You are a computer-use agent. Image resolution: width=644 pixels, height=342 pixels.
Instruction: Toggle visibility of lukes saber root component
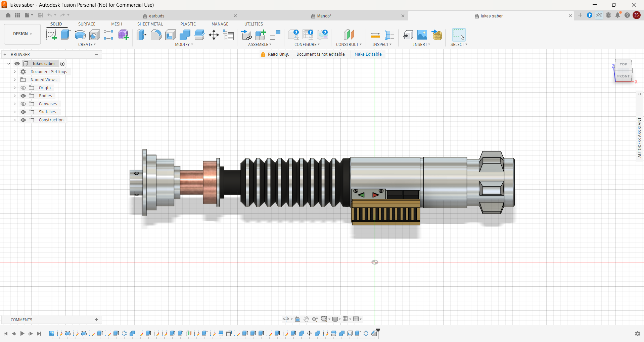17,64
